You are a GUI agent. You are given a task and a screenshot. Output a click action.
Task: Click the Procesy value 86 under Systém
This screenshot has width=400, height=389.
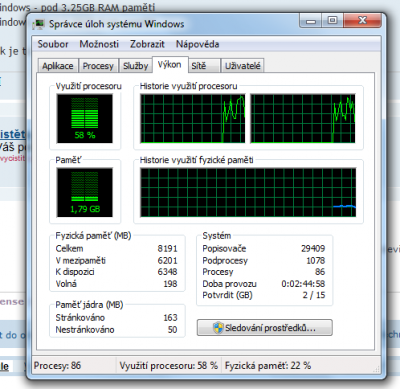tap(320, 272)
